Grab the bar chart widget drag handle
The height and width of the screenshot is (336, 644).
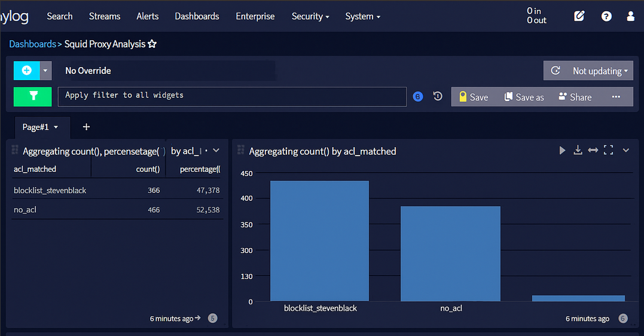(x=241, y=150)
